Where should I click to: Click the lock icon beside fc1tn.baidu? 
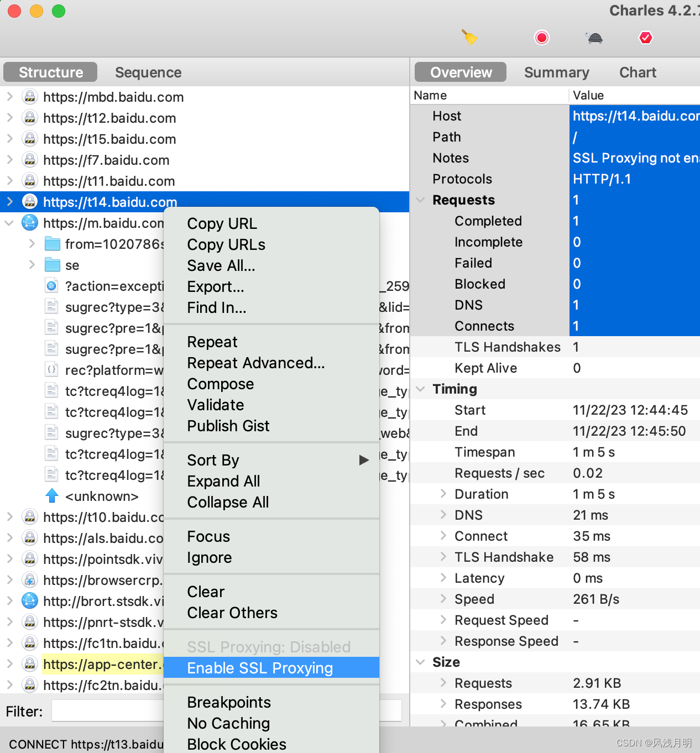[30, 643]
